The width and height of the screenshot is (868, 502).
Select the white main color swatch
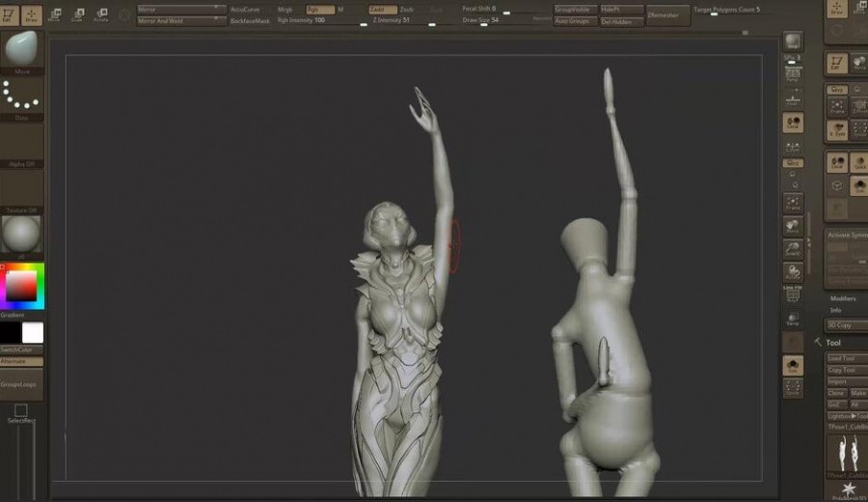(x=33, y=332)
